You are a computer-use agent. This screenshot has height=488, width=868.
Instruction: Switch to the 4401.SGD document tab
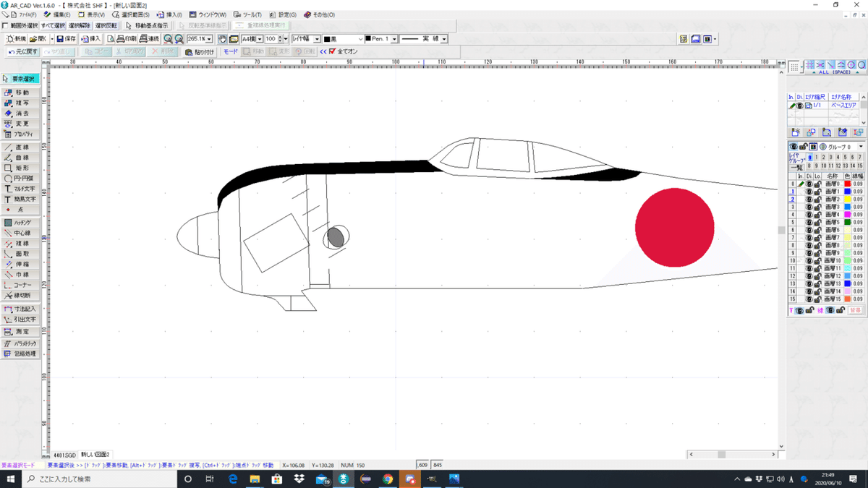point(64,455)
